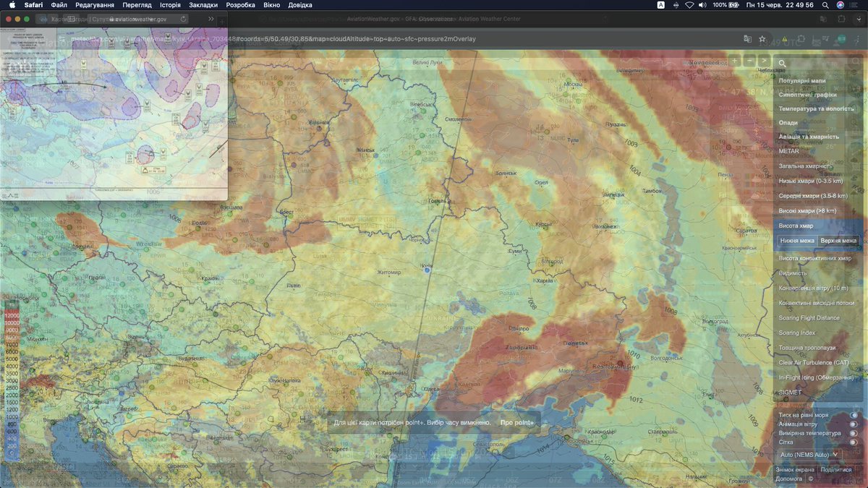
Task: Select Висота хмар map entry
Action: (x=796, y=226)
